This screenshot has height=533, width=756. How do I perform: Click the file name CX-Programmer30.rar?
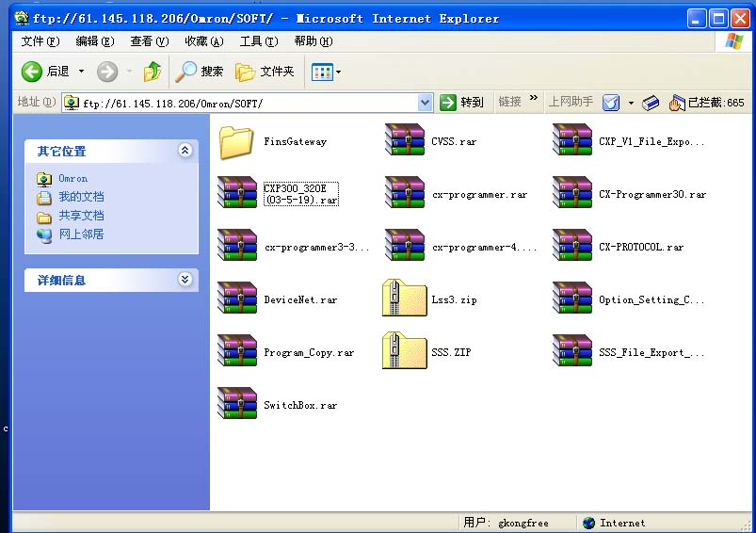652,194
